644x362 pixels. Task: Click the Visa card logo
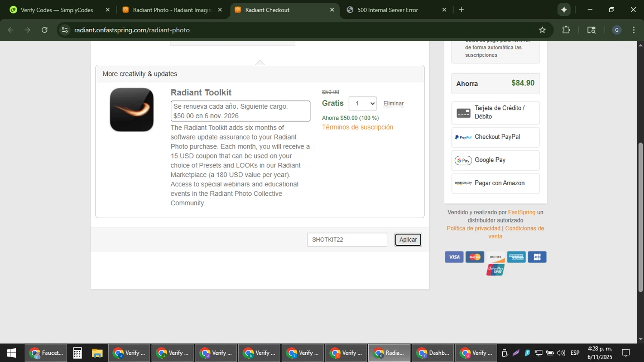pyautogui.click(x=454, y=257)
